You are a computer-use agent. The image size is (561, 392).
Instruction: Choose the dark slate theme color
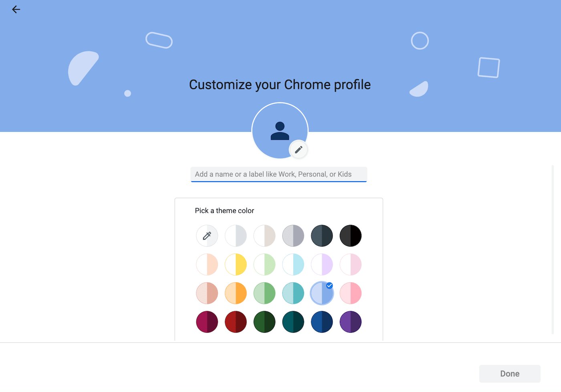click(x=322, y=236)
